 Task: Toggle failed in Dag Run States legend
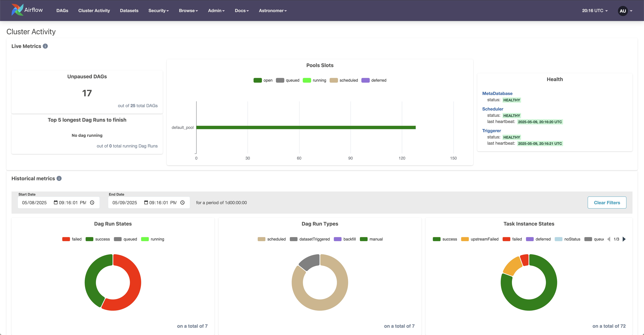tap(72, 239)
